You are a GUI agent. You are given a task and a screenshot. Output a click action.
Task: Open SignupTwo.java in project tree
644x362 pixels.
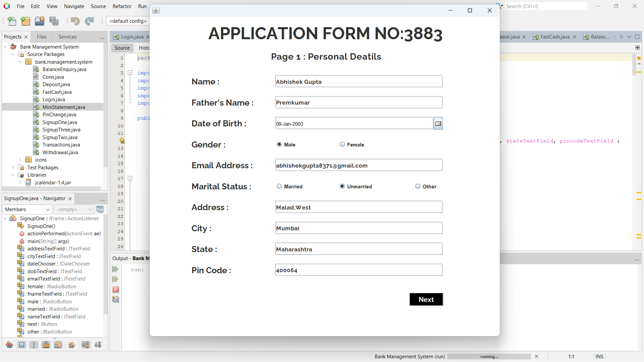coord(60,137)
